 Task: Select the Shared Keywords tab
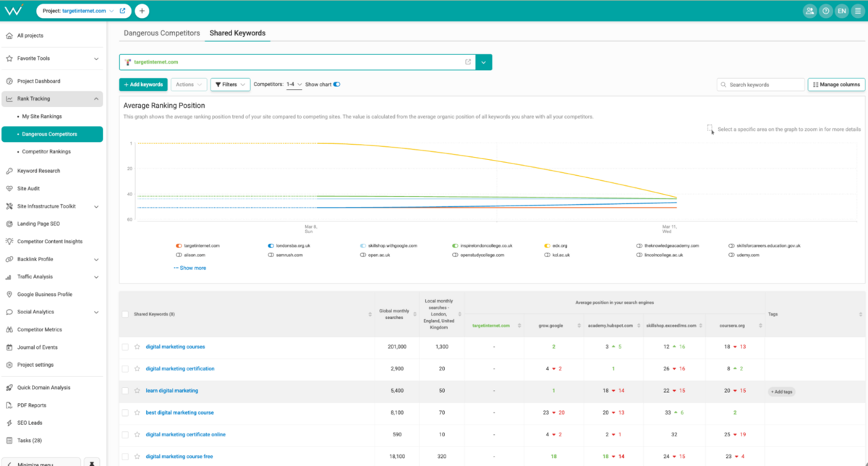point(237,33)
